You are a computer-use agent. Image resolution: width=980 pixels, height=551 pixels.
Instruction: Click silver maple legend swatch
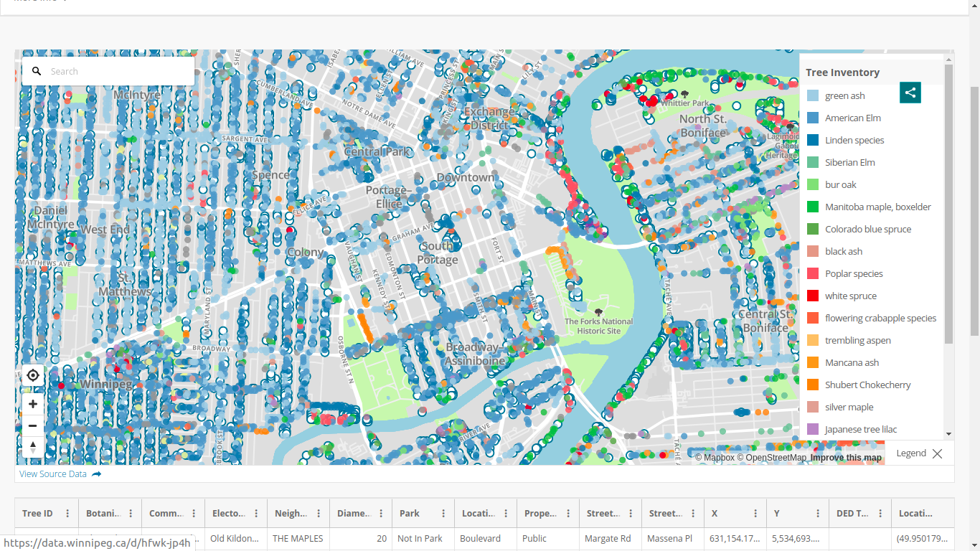[813, 407]
